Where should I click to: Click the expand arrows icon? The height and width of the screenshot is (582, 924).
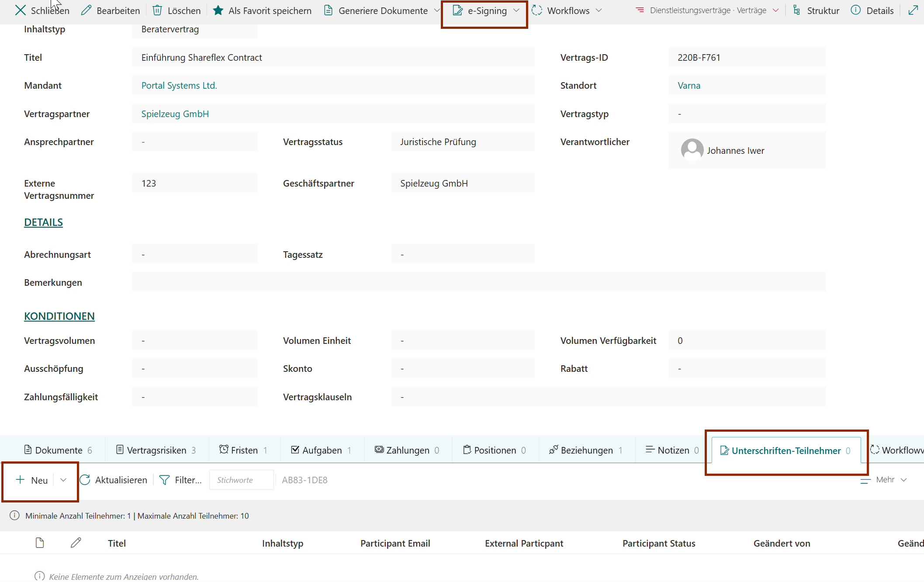(913, 10)
